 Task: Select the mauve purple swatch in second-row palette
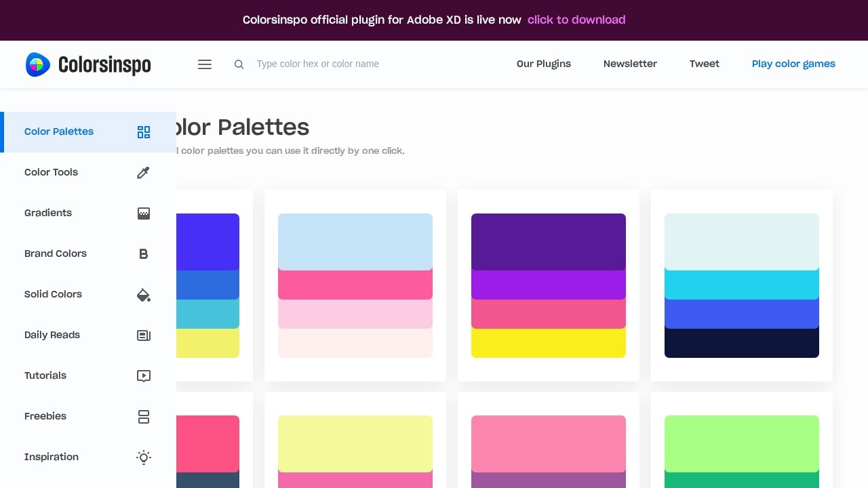point(549,481)
